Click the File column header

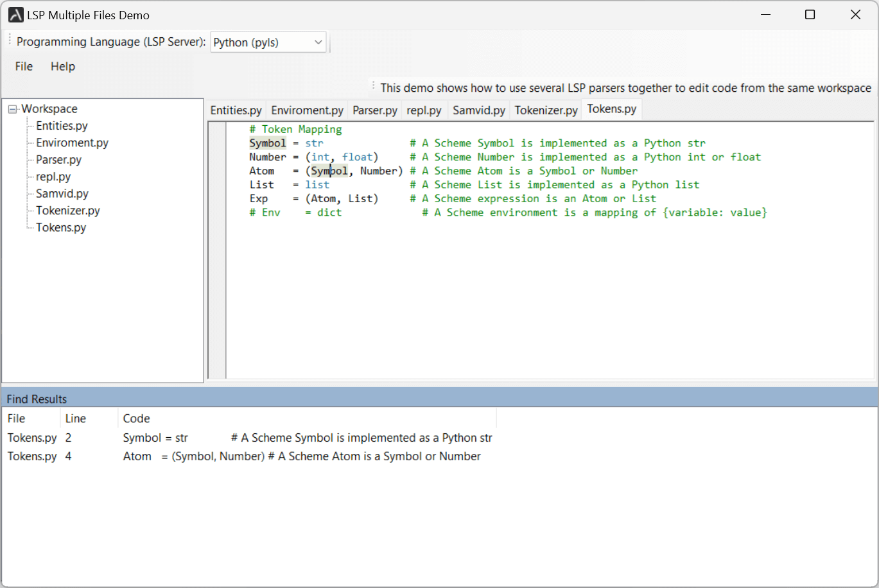31,419
